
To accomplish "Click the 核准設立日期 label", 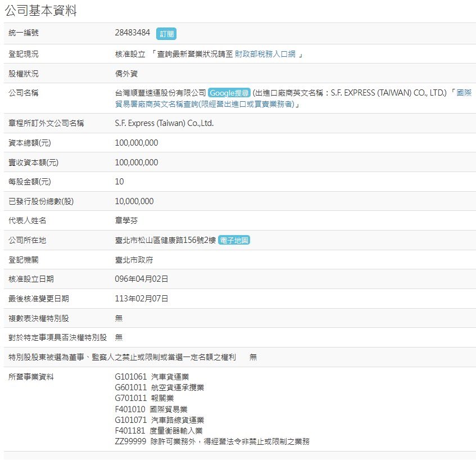I will tap(31, 279).
